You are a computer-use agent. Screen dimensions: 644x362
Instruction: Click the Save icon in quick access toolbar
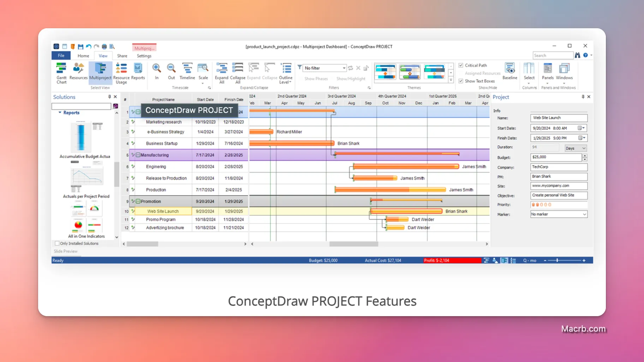point(80,47)
